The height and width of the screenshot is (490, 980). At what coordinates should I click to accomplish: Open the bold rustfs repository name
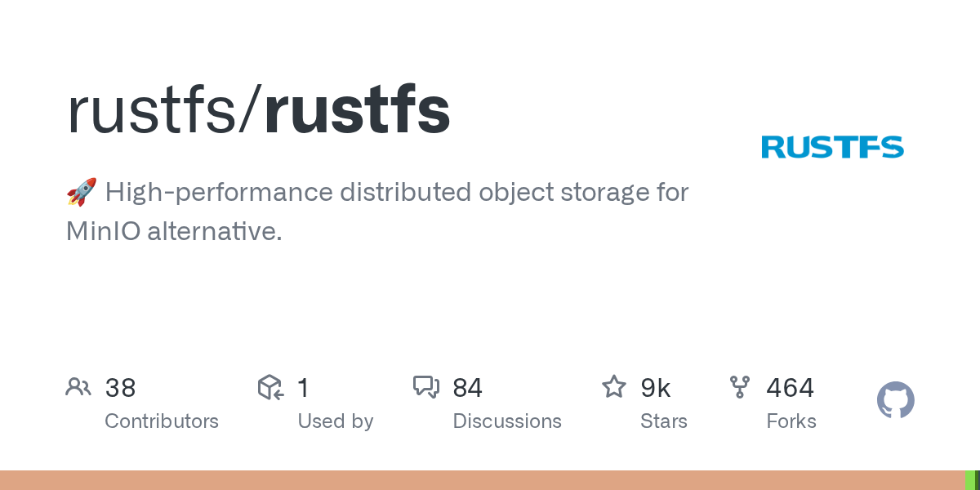[357, 110]
